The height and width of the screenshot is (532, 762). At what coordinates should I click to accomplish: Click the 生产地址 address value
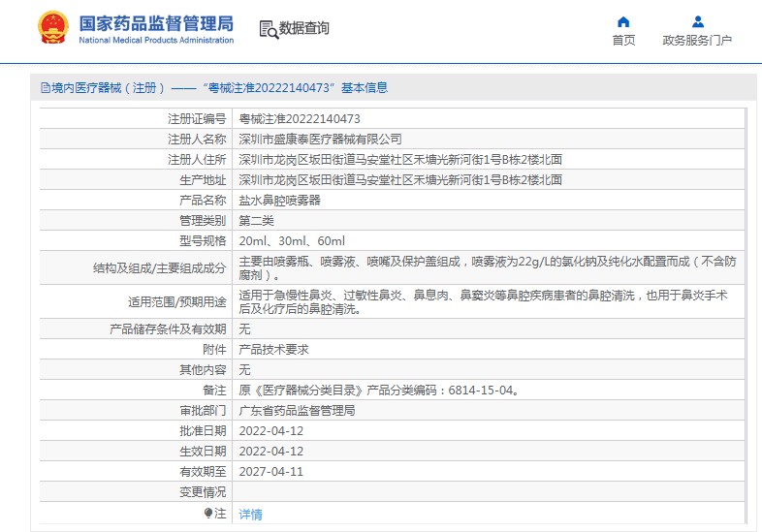point(400,180)
